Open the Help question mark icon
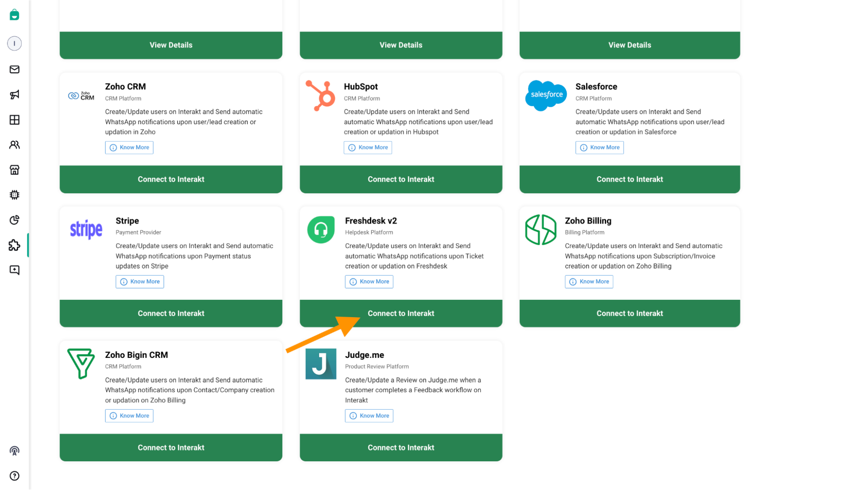Viewport: 868px width, 490px height. (14, 476)
